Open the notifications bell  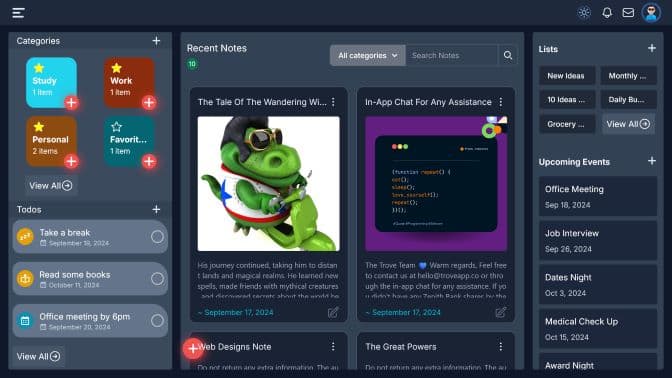tap(607, 12)
